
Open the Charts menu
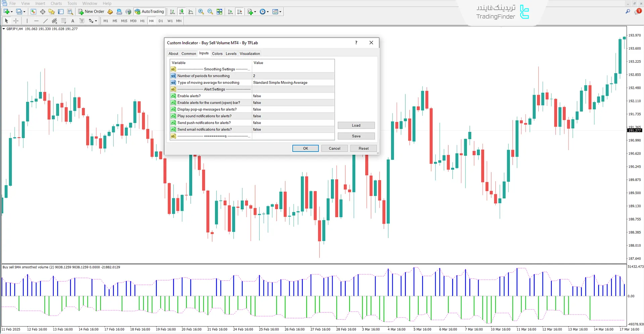coord(56,3)
